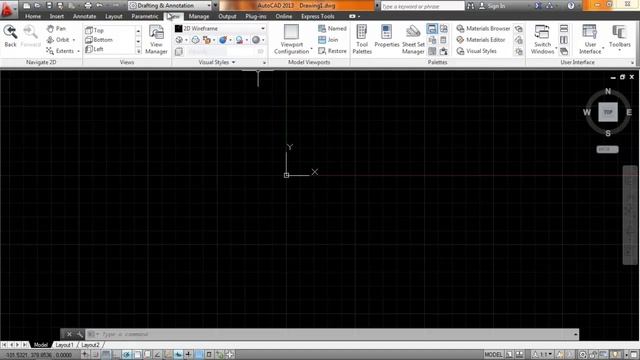Expand the Visual Styles panel

[217, 62]
